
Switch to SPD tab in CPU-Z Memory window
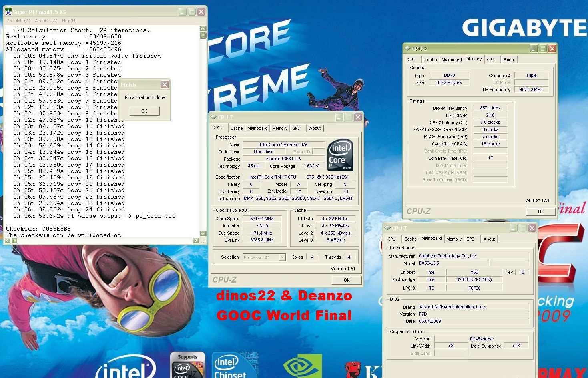(x=491, y=60)
